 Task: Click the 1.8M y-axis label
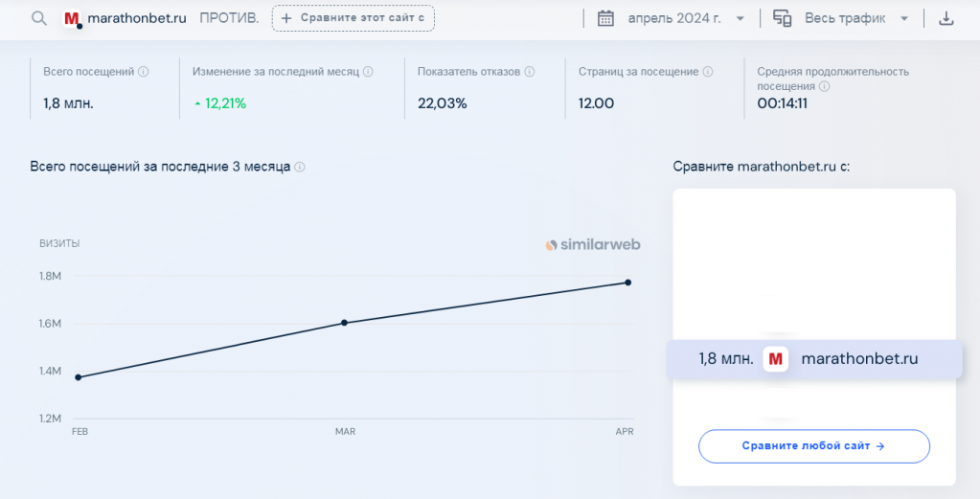coord(50,276)
